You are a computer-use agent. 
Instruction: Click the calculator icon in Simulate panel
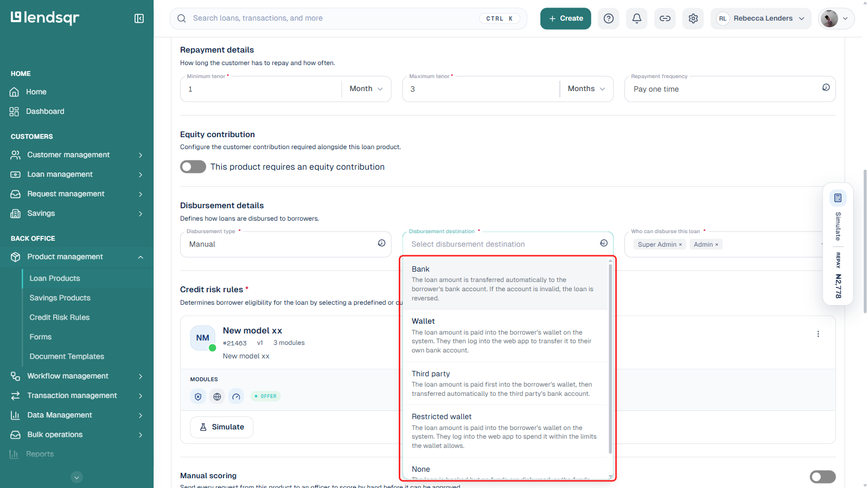(838, 198)
